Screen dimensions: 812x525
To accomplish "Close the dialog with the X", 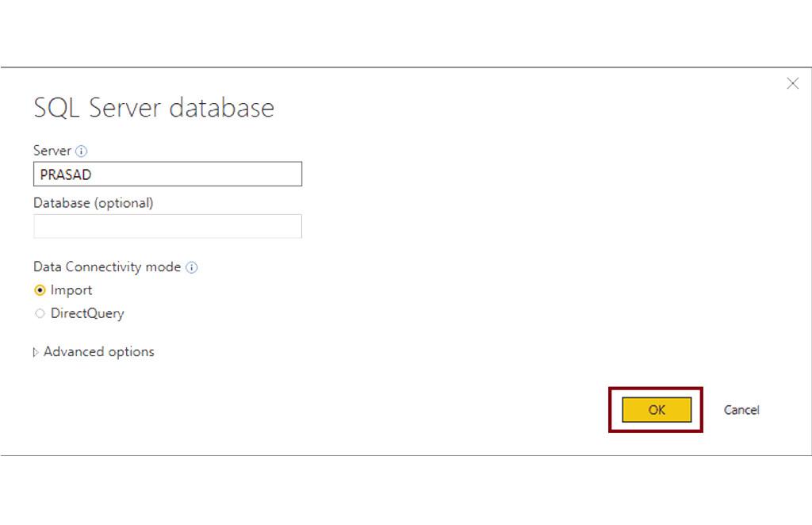I will tap(793, 83).
